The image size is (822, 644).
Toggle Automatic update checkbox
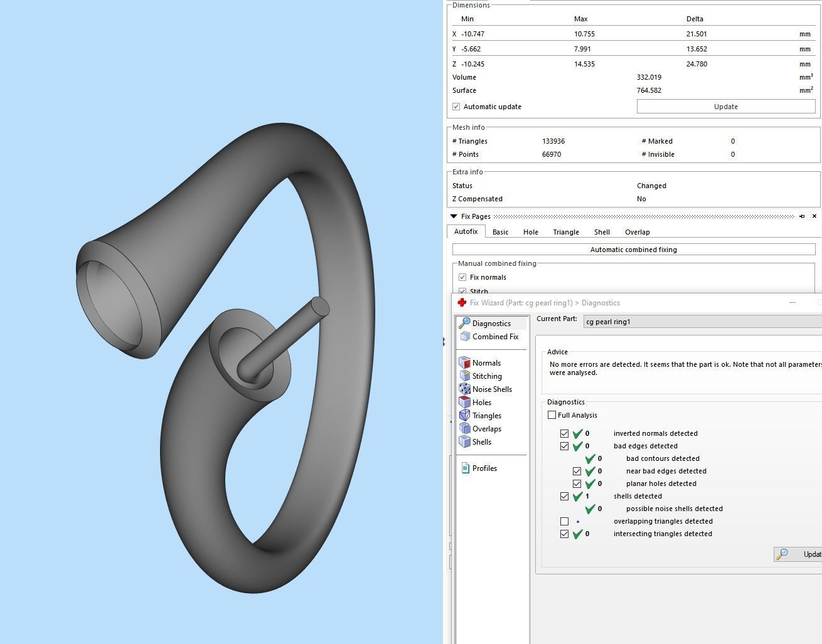point(456,107)
